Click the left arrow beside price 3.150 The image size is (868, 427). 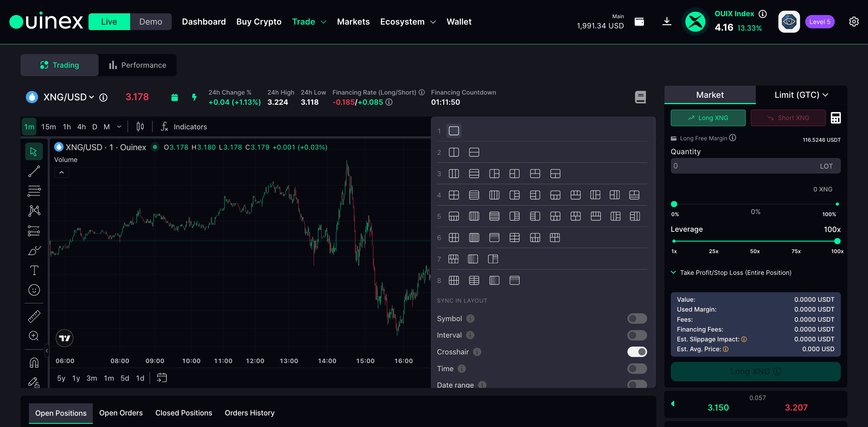(x=673, y=403)
